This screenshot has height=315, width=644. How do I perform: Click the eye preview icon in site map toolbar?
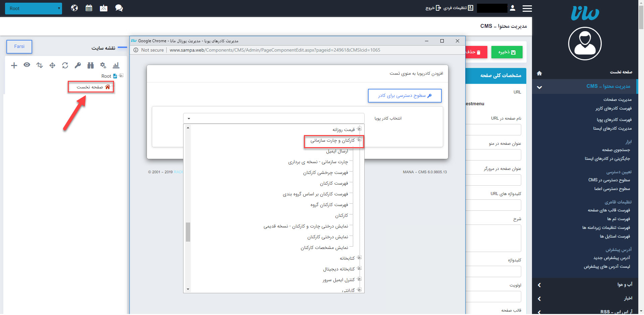pos(27,65)
